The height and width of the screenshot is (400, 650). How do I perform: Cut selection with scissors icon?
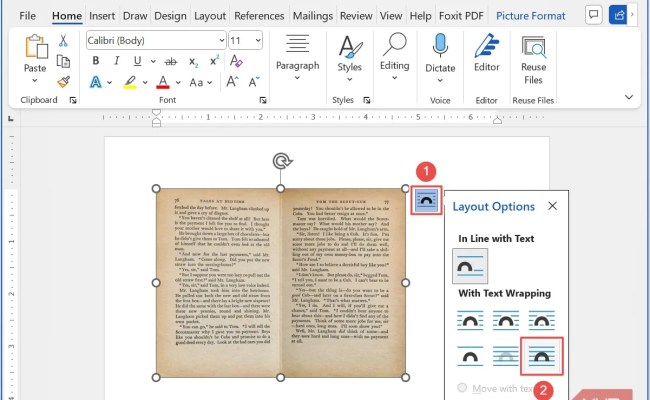coord(63,41)
